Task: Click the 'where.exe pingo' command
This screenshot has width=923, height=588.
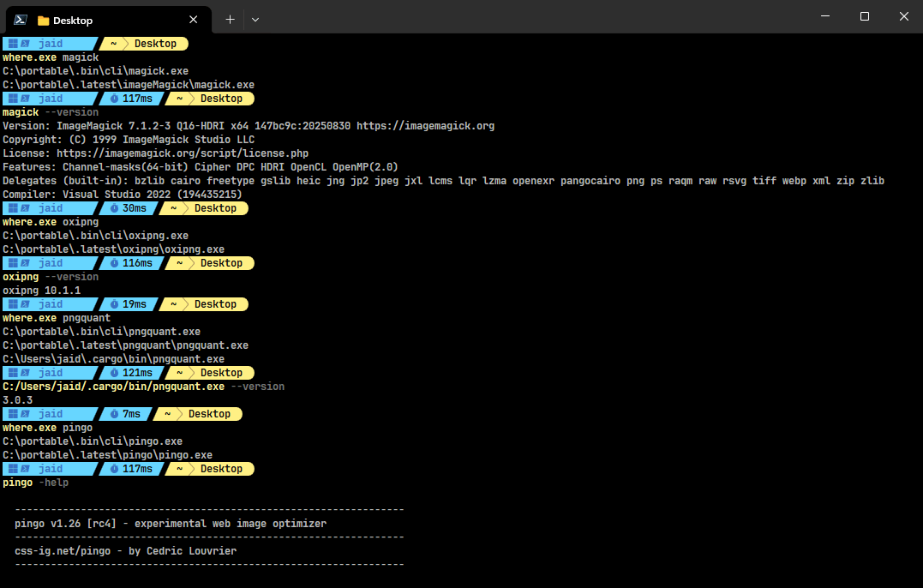Action: point(48,428)
